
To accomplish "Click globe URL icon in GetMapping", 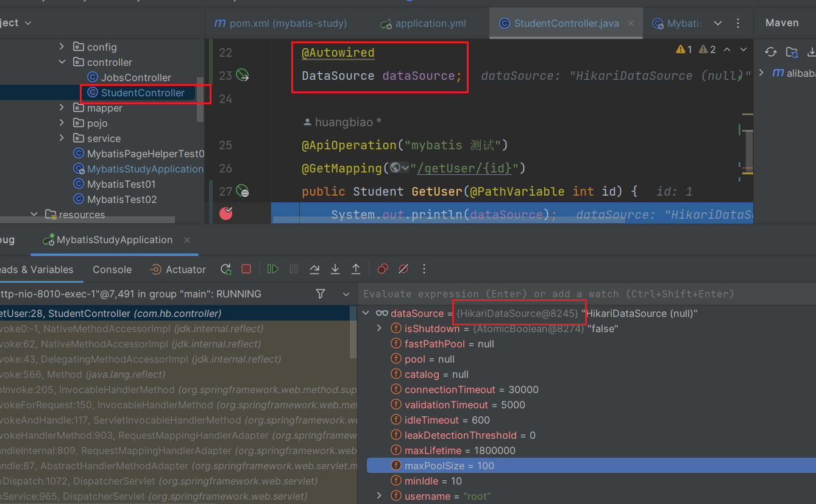I will [x=399, y=168].
